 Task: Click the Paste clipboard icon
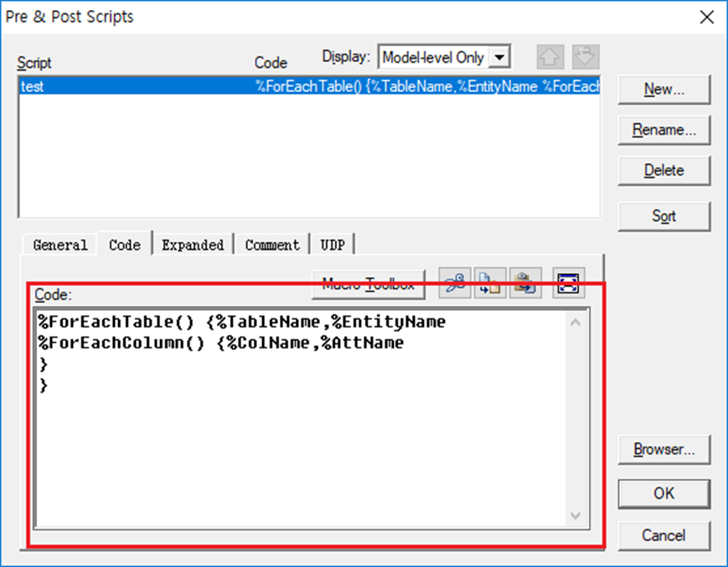tap(525, 282)
